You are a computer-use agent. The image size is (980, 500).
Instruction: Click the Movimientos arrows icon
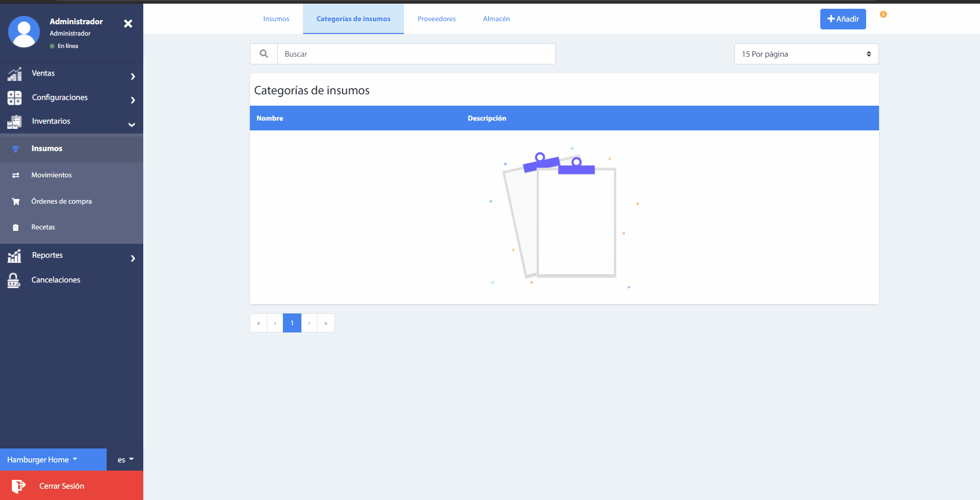click(x=16, y=175)
